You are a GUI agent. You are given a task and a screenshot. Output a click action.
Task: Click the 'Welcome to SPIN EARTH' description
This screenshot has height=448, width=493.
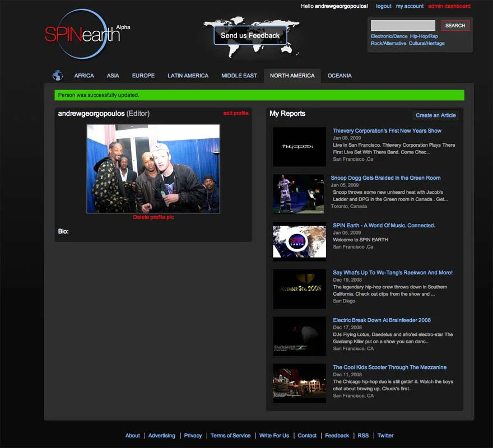coord(360,240)
